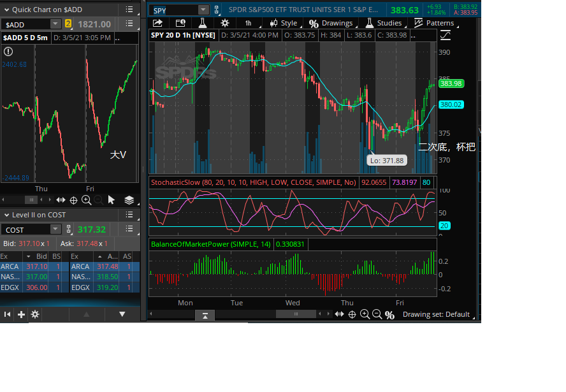This screenshot has height=392, width=566.
Task: Open the Studies menu
Action: click(384, 23)
